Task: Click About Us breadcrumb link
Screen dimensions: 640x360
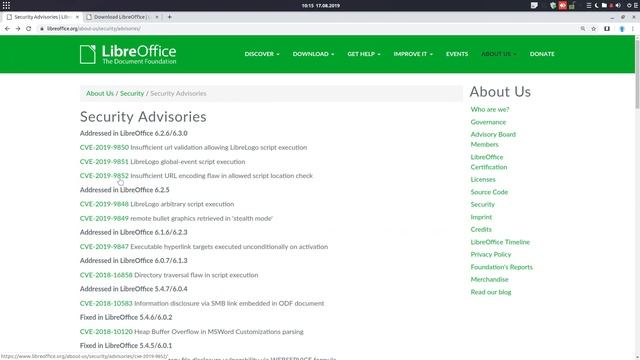Action: [x=100, y=93]
